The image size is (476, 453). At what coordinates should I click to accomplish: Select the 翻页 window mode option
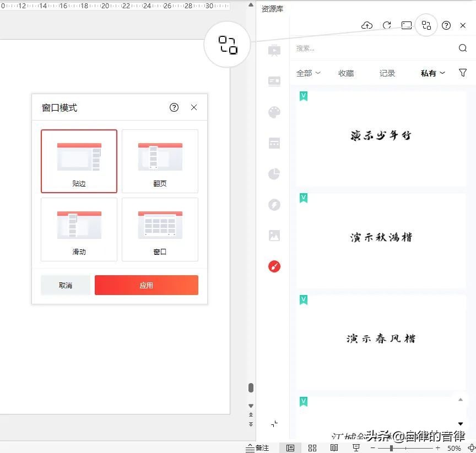[x=160, y=161]
